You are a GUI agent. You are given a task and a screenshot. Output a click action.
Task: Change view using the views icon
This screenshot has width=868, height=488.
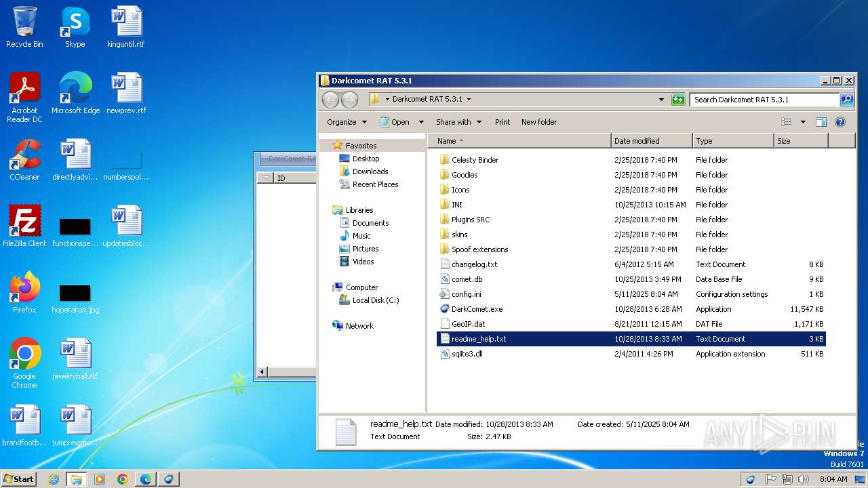pyautogui.click(x=787, y=122)
